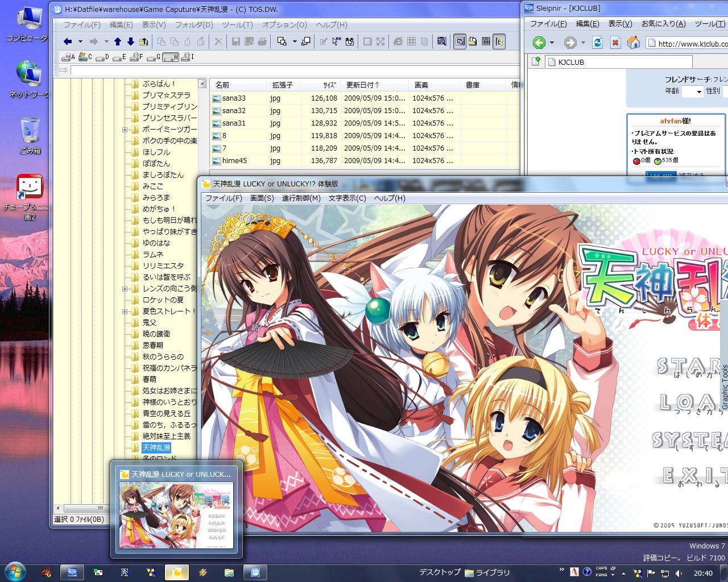Viewport: 728px width, 582px height.
Task: Open the 進行制御(M) menu in game window
Action: click(x=301, y=198)
